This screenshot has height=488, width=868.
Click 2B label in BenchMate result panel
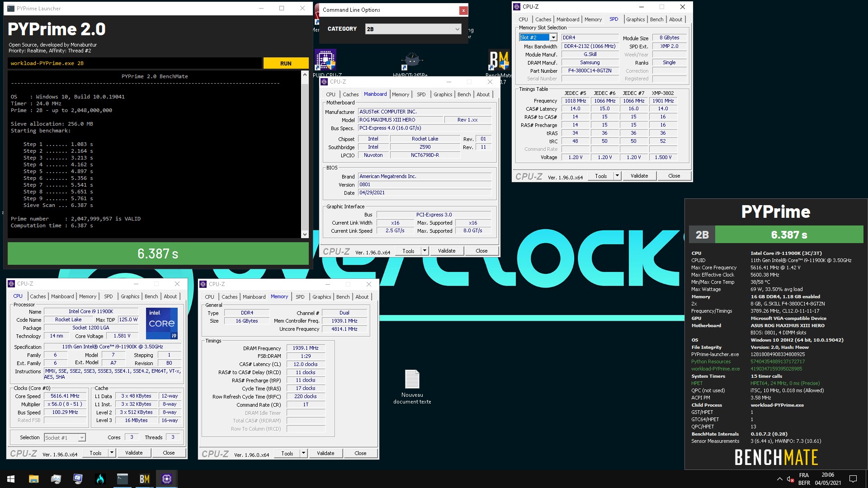coord(702,235)
